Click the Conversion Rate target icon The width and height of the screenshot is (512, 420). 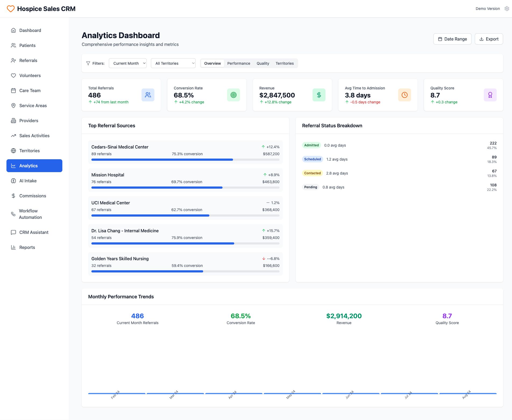(x=234, y=95)
